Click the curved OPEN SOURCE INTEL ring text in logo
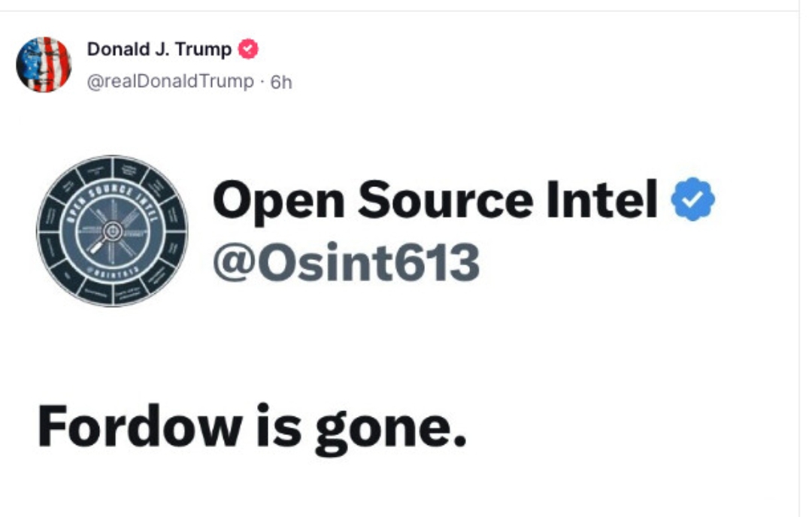 111,198
